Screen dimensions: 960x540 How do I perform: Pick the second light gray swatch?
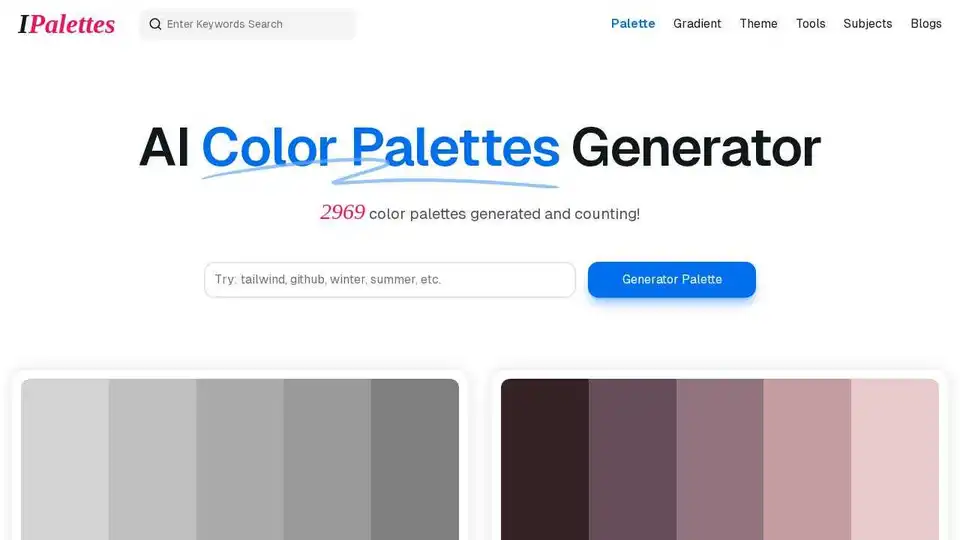point(152,459)
